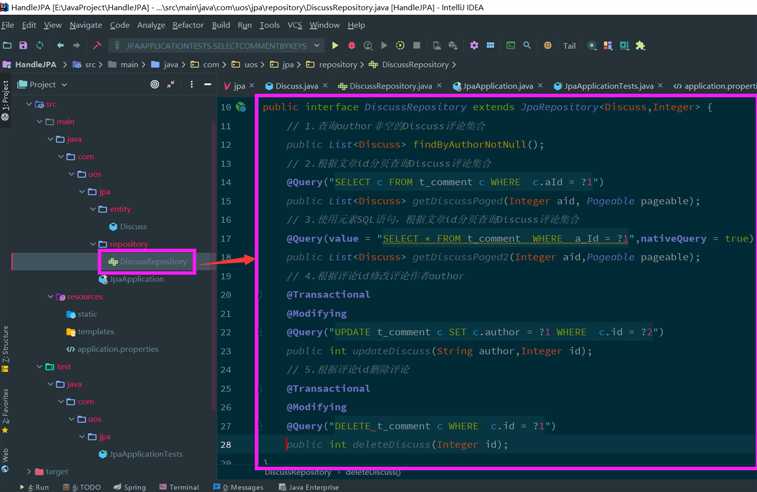Build the project with the hammer icon
757x492 pixels.
[97, 45]
